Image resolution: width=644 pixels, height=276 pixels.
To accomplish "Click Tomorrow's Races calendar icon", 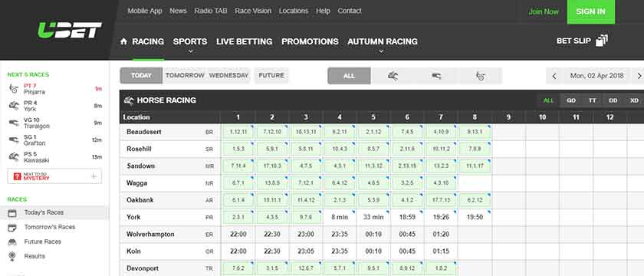I will click(13, 227).
